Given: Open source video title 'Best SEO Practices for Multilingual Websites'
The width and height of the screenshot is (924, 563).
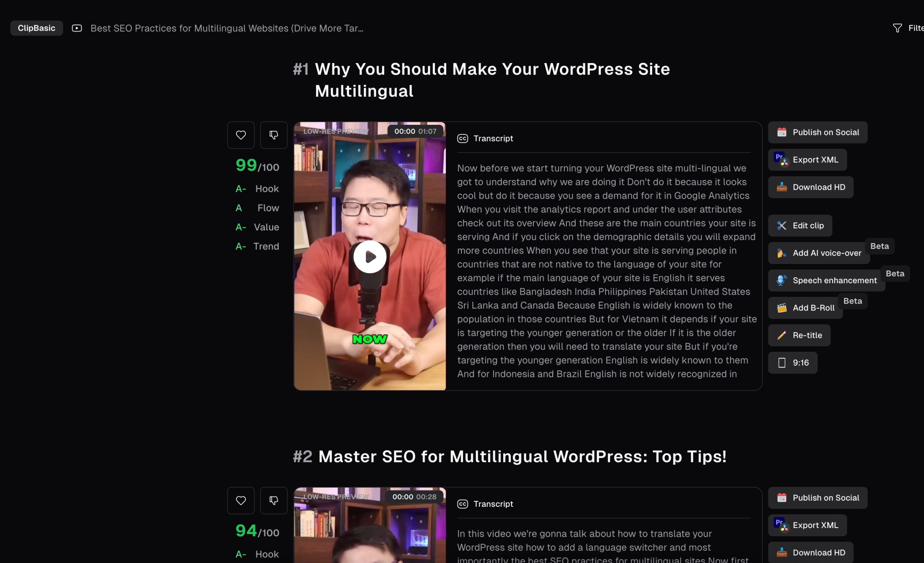Looking at the screenshot, I should pos(227,28).
